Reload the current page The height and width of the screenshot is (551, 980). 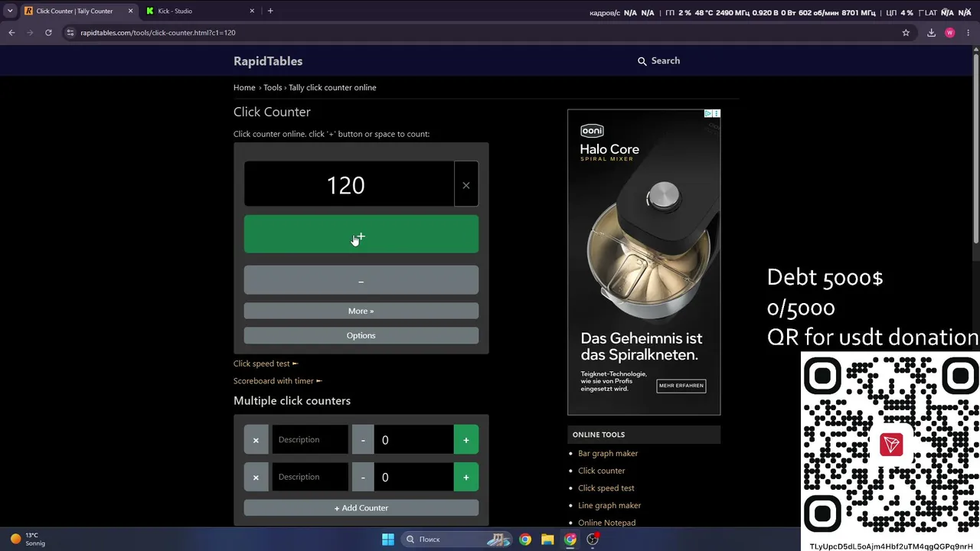[48, 33]
